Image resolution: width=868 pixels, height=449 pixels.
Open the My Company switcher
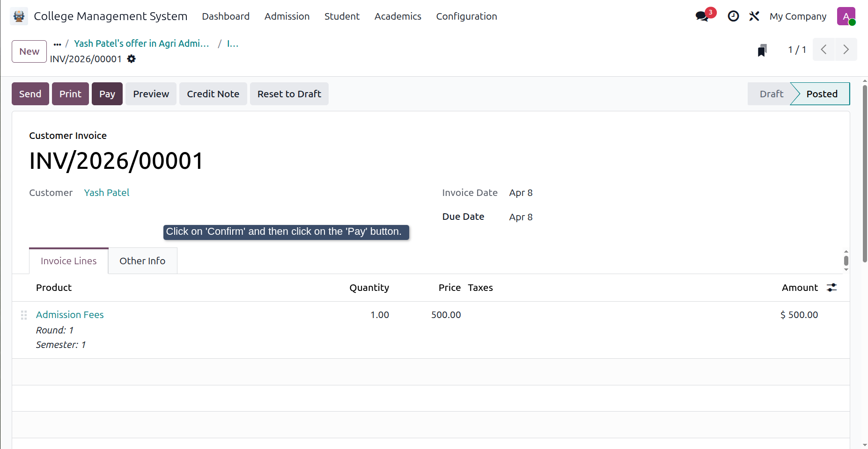tap(798, 16)
